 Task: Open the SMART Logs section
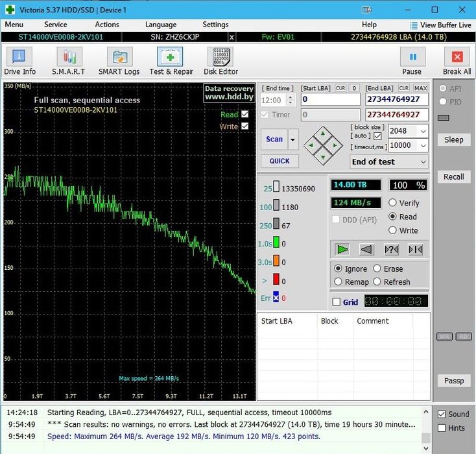[119, 61]
